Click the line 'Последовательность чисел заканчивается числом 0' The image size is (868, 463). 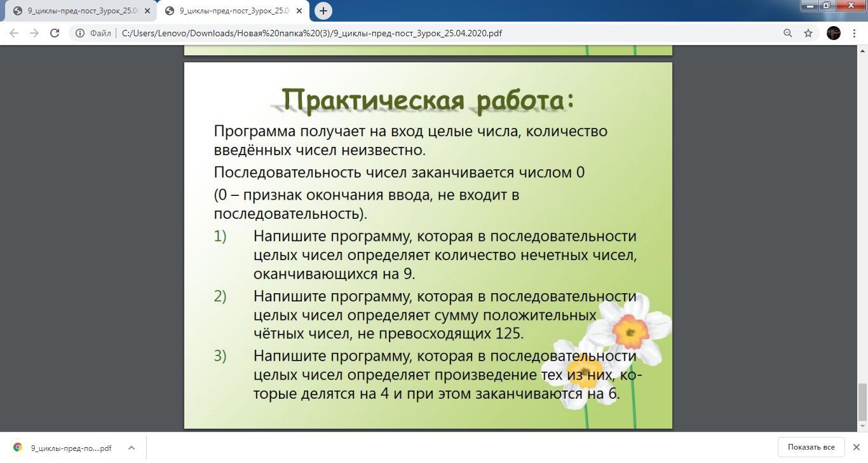pos(399,172)
